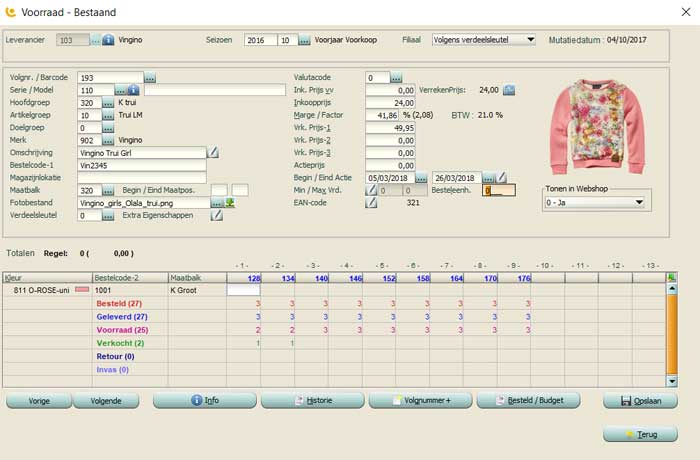This screenshot has width=700, height=460.
Task: Click empty size 128 cell in 811 O-ROSE-uni row
Action: pyautogui.click(x=244, y=290)
